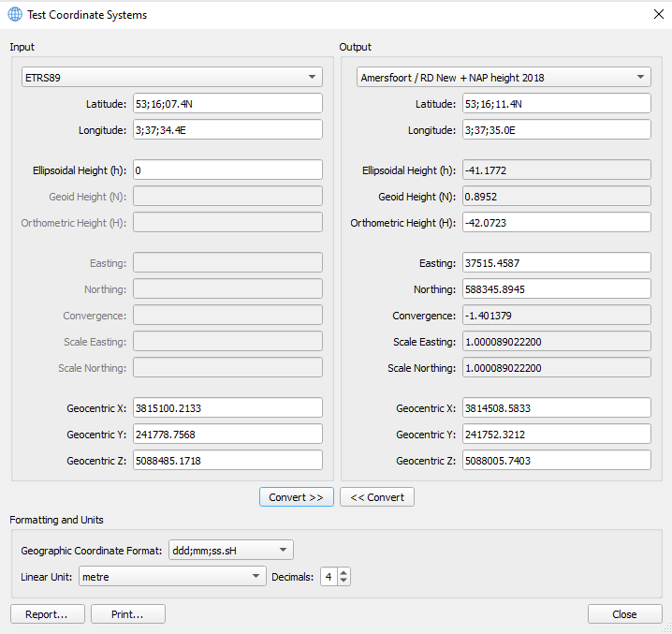Open the Geographic Coordinate Format dropdown
The width and height of the screenshot is (672, 634).
[x=230, y=550]
